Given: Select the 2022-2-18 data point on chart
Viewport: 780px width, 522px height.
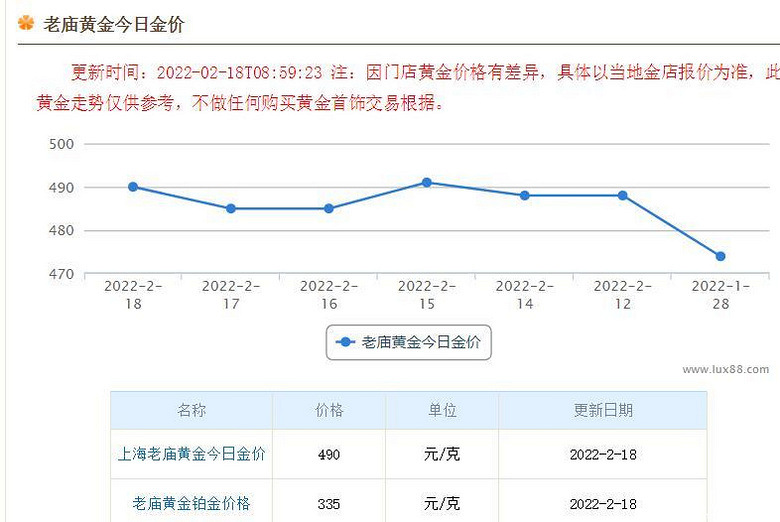Looking at the screenshot, I should pyautogui.click(x=133, y=187).
